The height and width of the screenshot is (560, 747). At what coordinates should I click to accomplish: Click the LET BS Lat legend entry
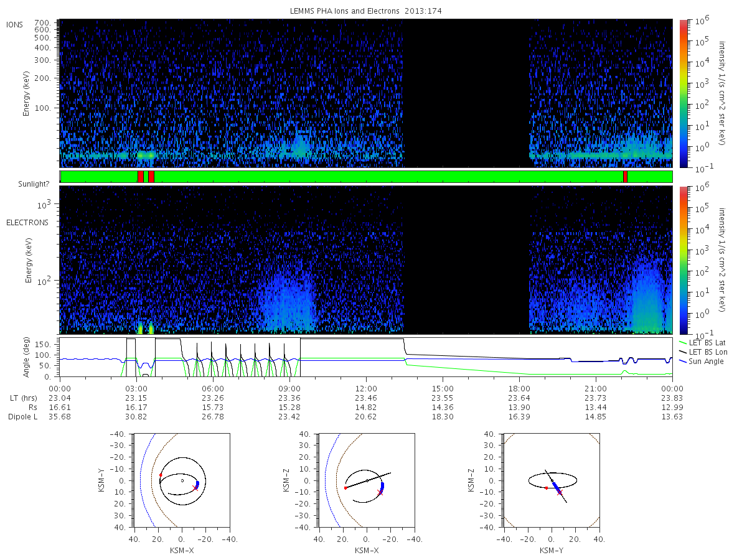[703, 343]
